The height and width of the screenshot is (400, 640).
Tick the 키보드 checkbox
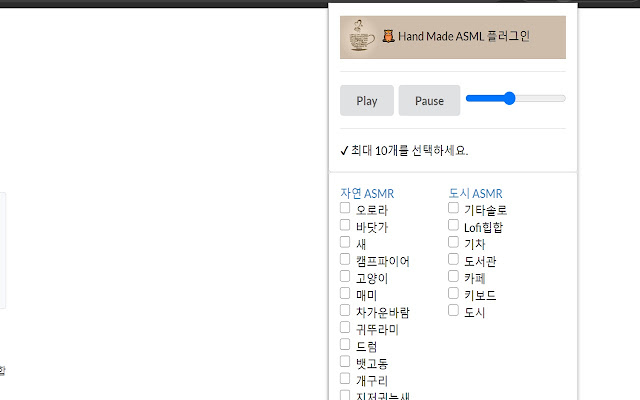(x=453, y=293)
